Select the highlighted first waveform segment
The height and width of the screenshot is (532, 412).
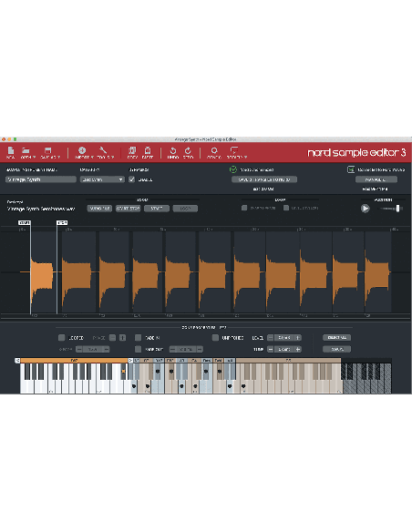tap(42, 272)
